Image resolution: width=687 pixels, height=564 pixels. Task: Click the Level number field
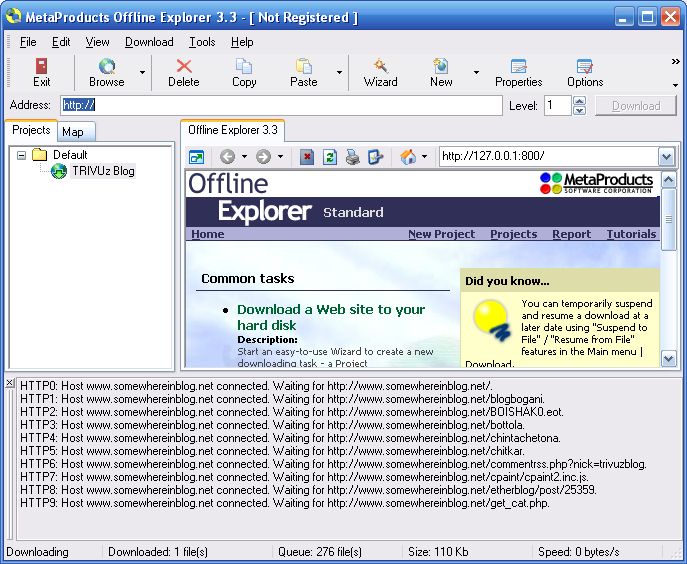[x=557, y=106]
